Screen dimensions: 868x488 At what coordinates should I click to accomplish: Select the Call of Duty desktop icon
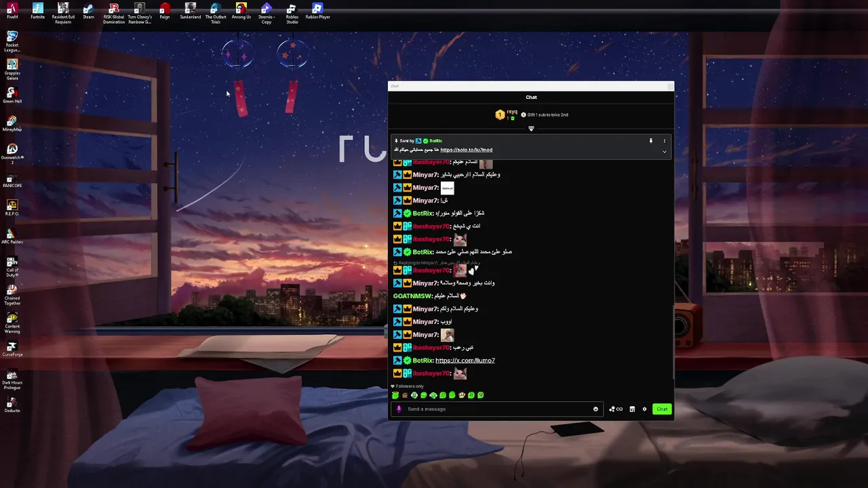(x=12, y=266)
